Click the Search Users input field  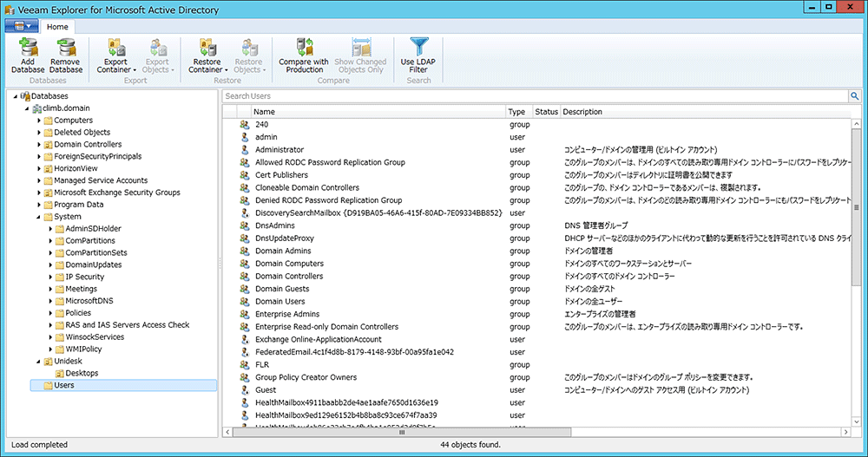pyautogui.click(x=536, y=96)
